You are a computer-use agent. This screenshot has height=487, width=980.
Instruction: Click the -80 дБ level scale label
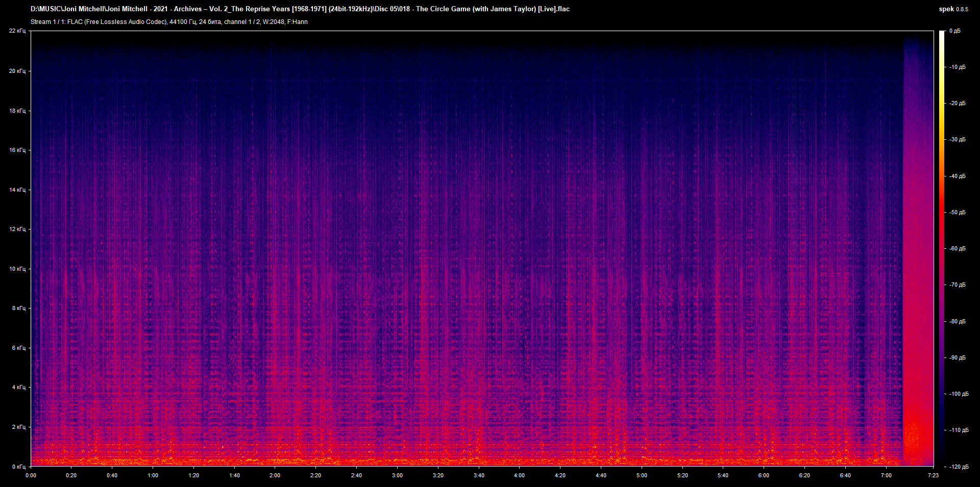[x=957, y=321]
